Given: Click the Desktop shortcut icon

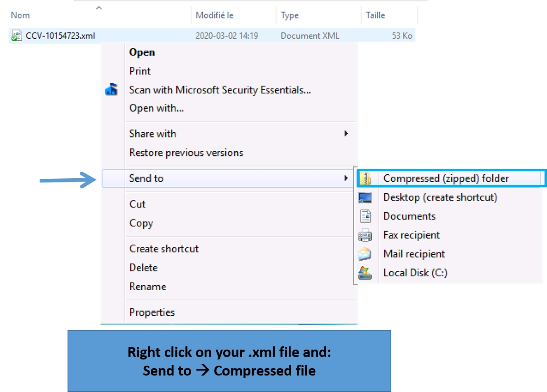Looking at the screenshot, I should 365,198.
